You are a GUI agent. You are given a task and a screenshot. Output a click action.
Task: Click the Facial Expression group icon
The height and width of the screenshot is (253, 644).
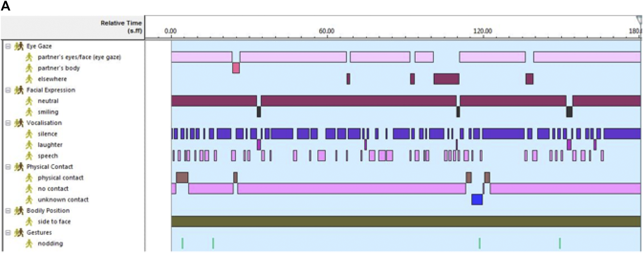(x=19, y=90)
